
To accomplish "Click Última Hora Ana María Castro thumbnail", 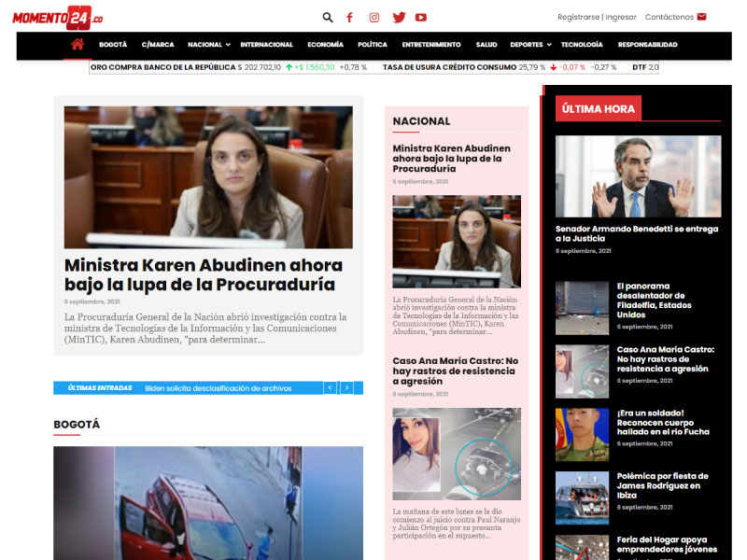I will click(582, 371).
